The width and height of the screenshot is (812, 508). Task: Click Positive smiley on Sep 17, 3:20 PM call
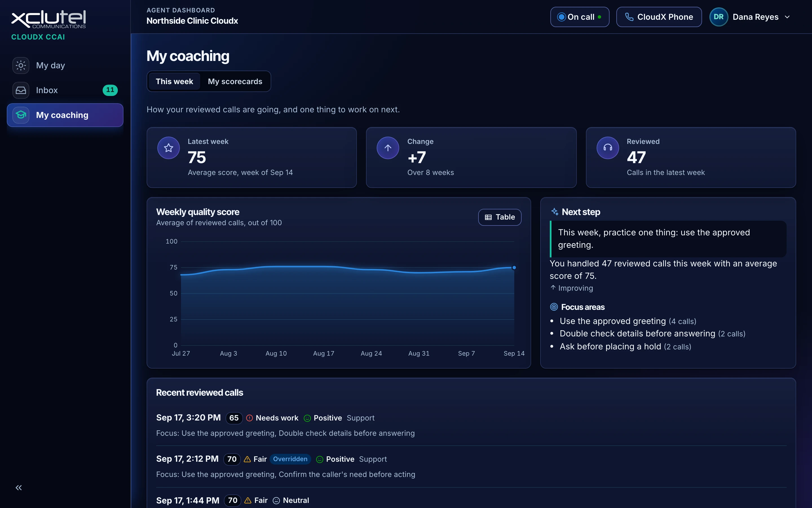click(x=307, y=418)
